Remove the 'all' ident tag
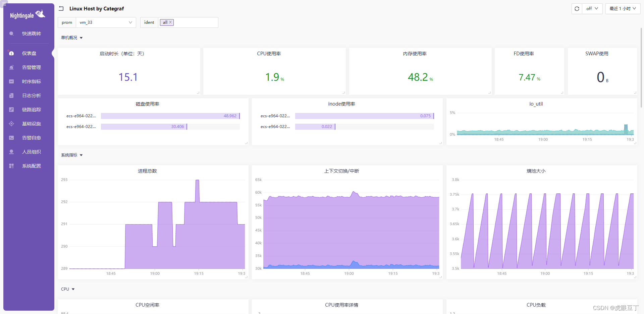This screenshot has width=644, height=314. tap(170, 22)
